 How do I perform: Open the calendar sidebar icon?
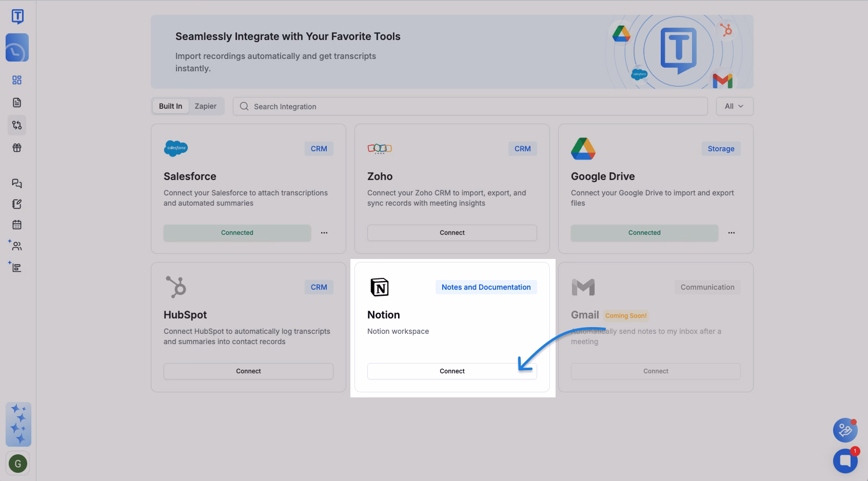(x=17, y=225)
